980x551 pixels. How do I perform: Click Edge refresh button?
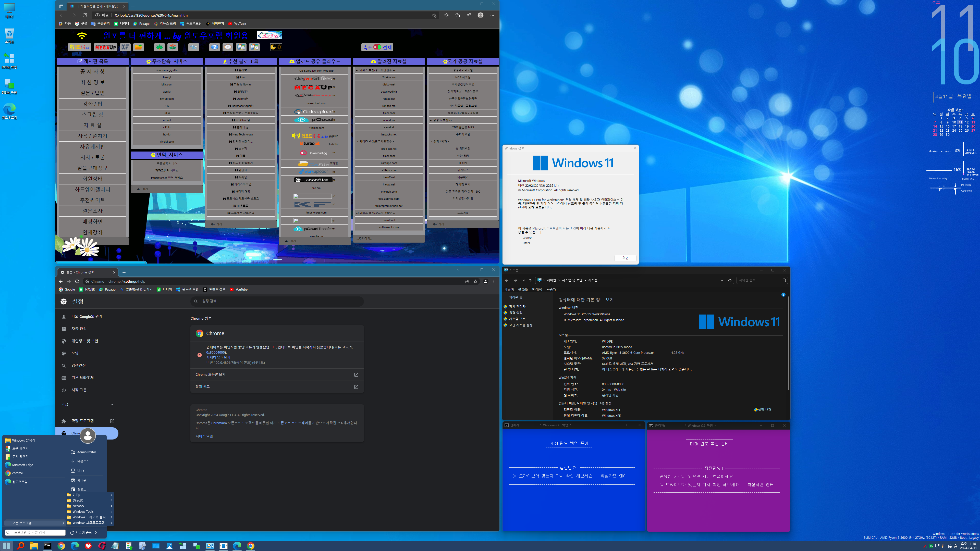pos(84,15)
